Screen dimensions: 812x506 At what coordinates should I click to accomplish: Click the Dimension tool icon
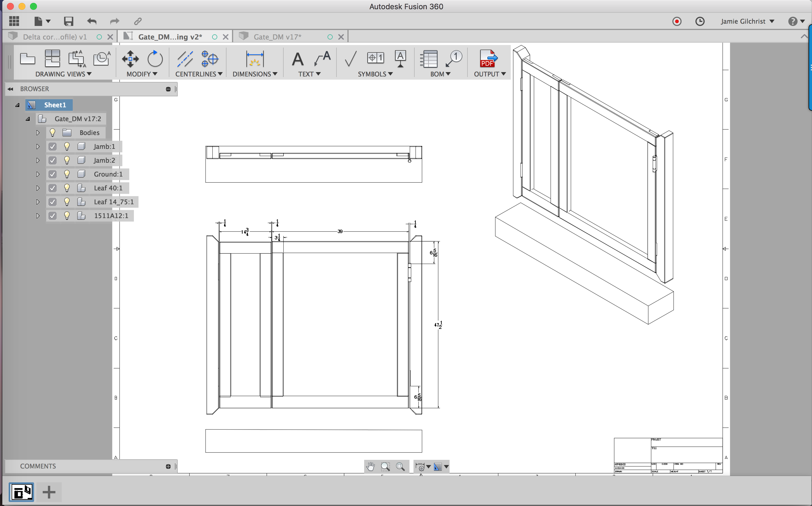pos(255,59)
